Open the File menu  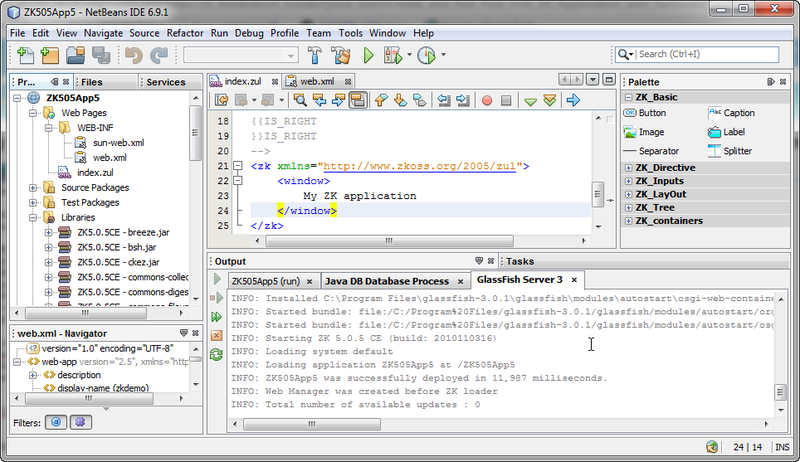click(x=17, y=33)
